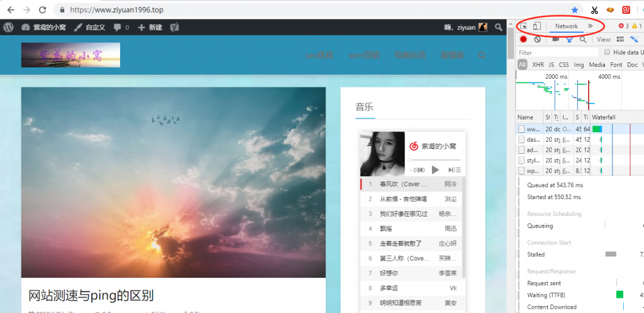This screenshot has width=644, height=313.
Task: Filter requests by Media type
Action: tap(597, 65)
